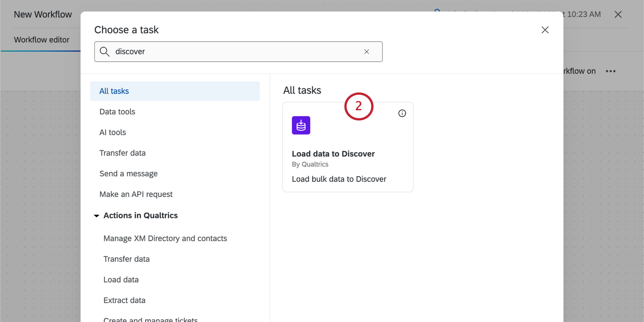The height and width of the screenshot is (322, 644).
Task: Clear the discover search text
Action: click(x=366, y=52)
